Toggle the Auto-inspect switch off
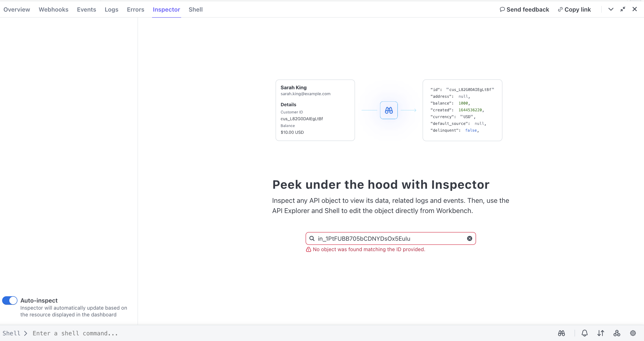644x341 pixels. point(10,300)
